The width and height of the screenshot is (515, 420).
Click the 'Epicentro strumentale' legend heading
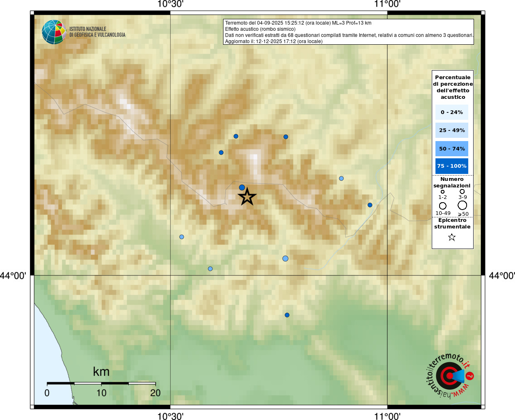point(452,224)
